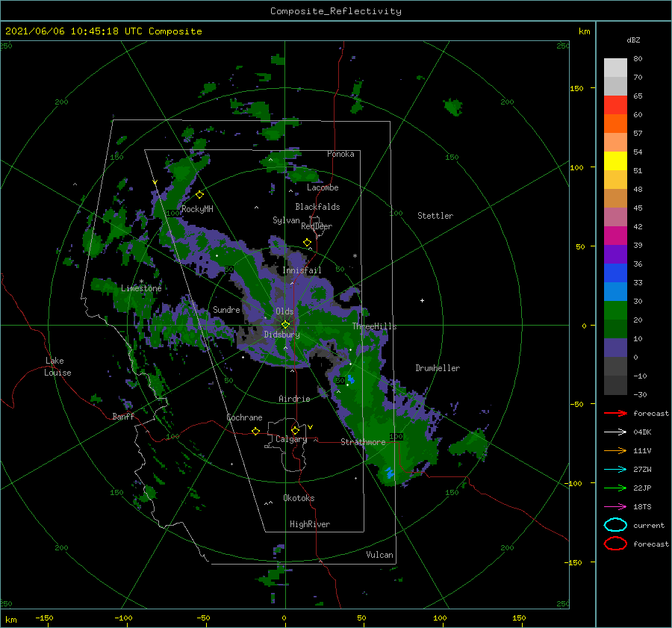Viewport: 672px width, 628px height.
Task: Click the Airdrie city label
Action: tap(294, 399)
